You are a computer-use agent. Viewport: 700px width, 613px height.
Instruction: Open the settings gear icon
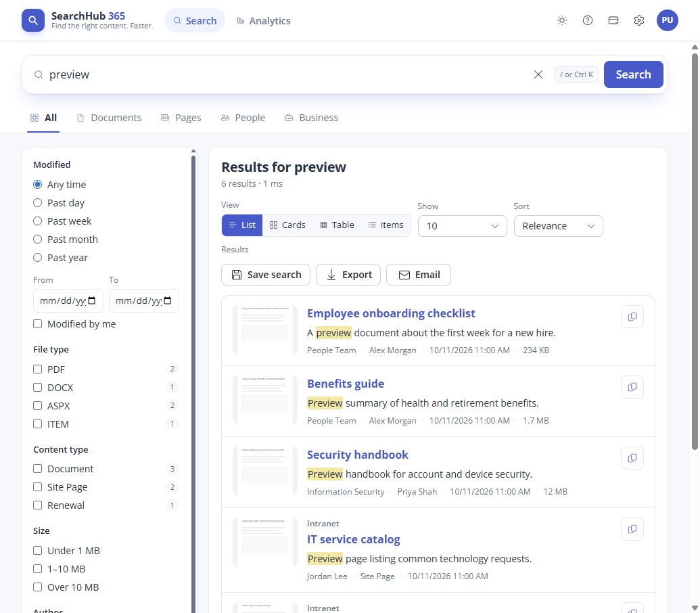(x=639, y=20)
